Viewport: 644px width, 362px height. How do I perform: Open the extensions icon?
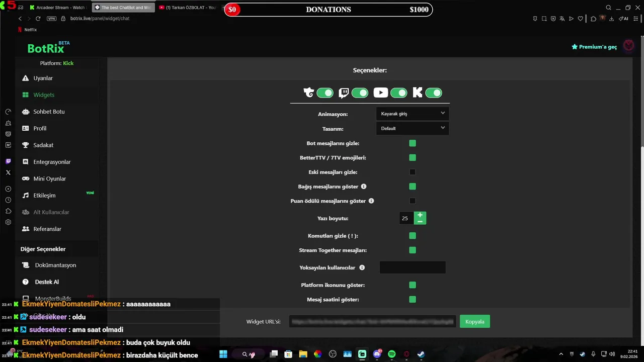coord(593,19)
